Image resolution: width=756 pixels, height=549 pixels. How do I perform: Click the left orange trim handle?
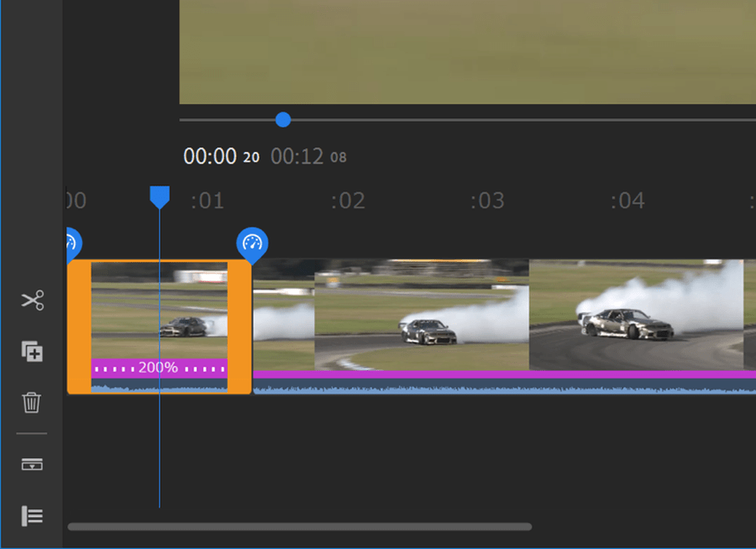(79, 326)
